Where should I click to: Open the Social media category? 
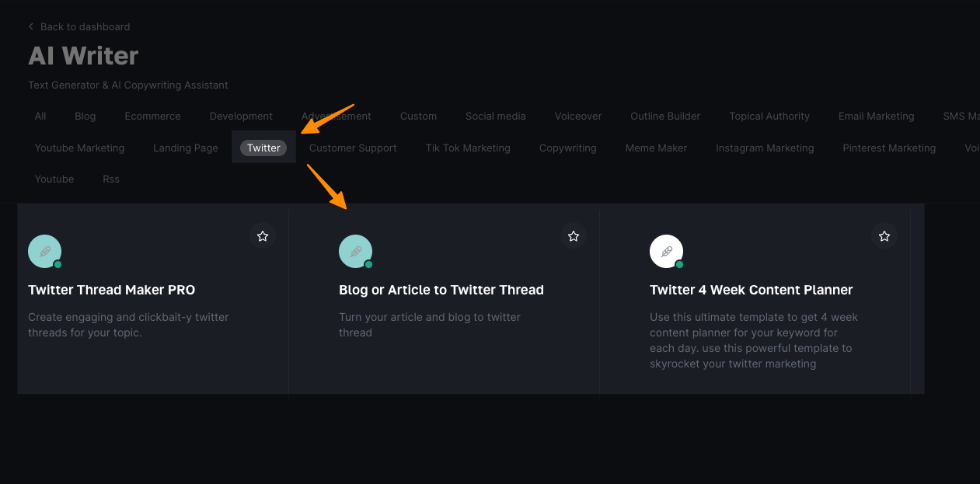[495, 116]
